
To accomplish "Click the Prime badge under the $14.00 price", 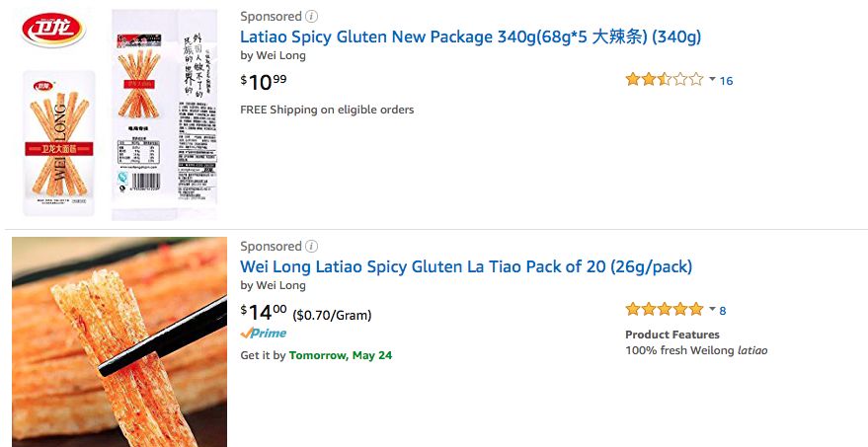I will click(264, 334).
